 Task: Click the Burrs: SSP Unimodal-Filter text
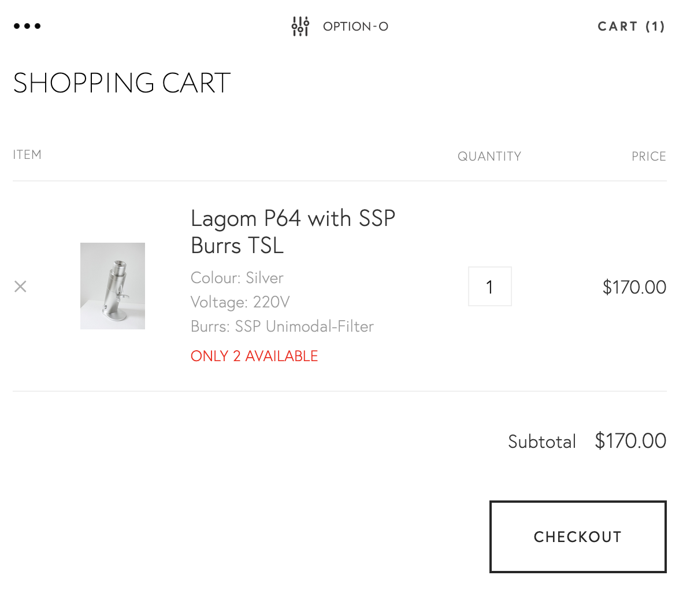point(282,326)
